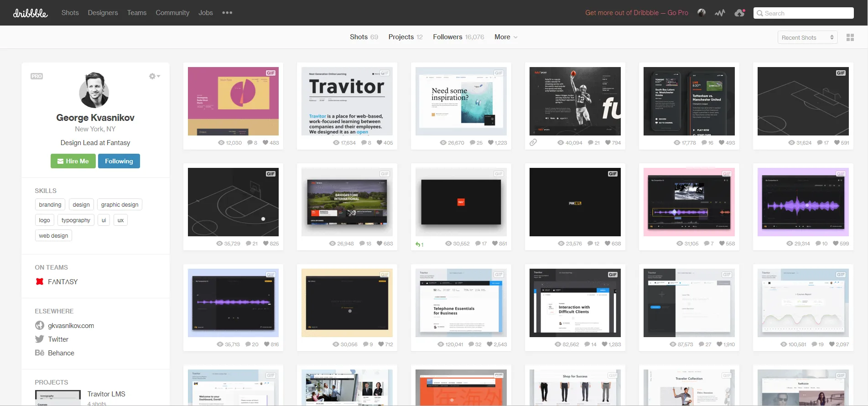This screenshot has height=406, width=868.
Task: Open the Twitter link under Elsewhere
Action: pyautogui.click(x=58, y=339)
